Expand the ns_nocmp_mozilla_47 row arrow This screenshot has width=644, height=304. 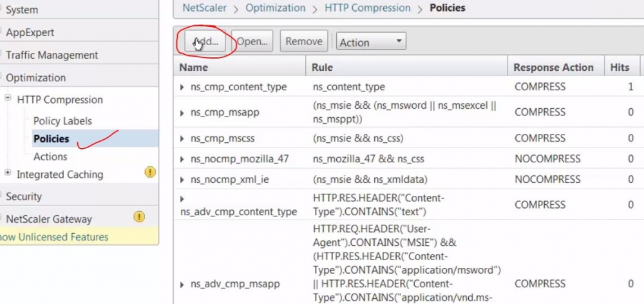tap(182, 159)
